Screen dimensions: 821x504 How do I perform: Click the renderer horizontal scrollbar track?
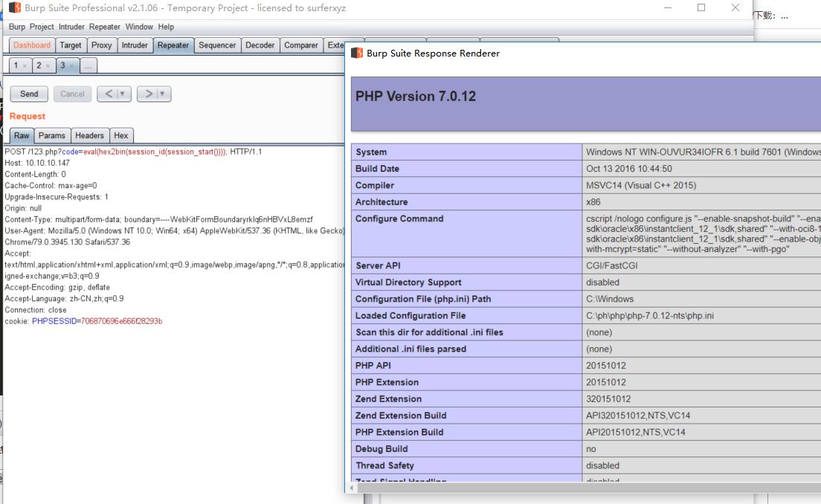(x=588, y=488)
